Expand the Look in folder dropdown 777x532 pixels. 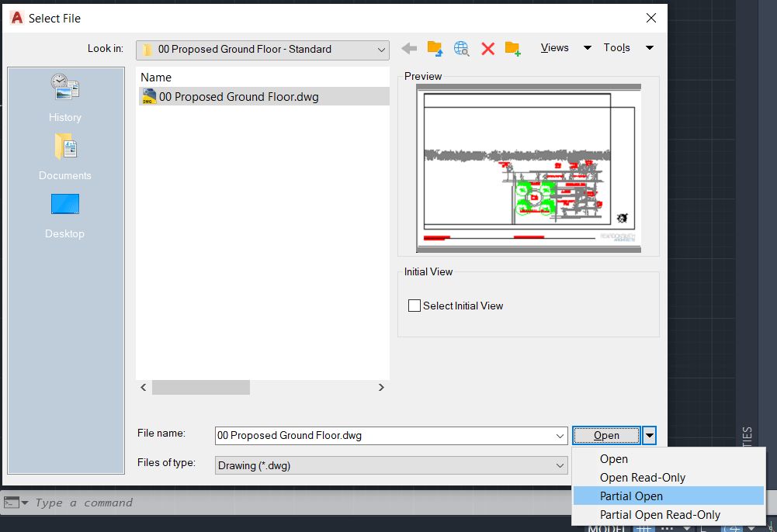[x=381, y=50]
